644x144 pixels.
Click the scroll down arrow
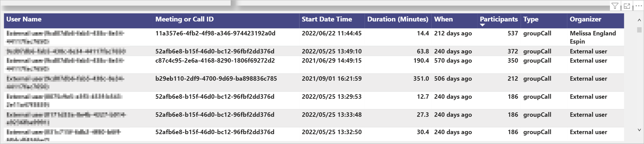point(639,130)
